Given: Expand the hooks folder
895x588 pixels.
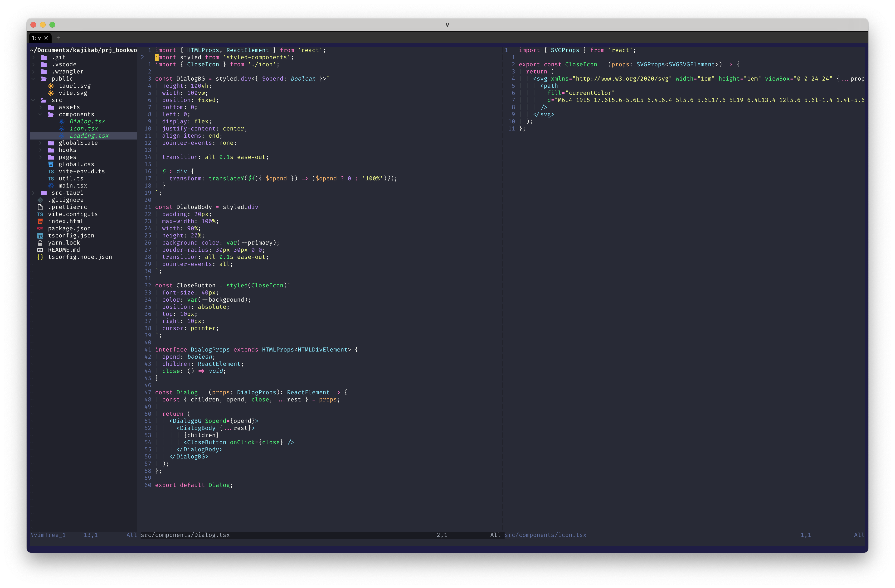Looking at the screenshot, I should click(x=40, y=150).
